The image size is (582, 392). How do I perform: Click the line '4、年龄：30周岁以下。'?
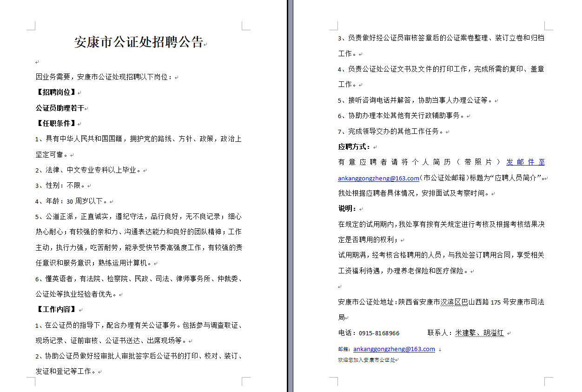72,201
